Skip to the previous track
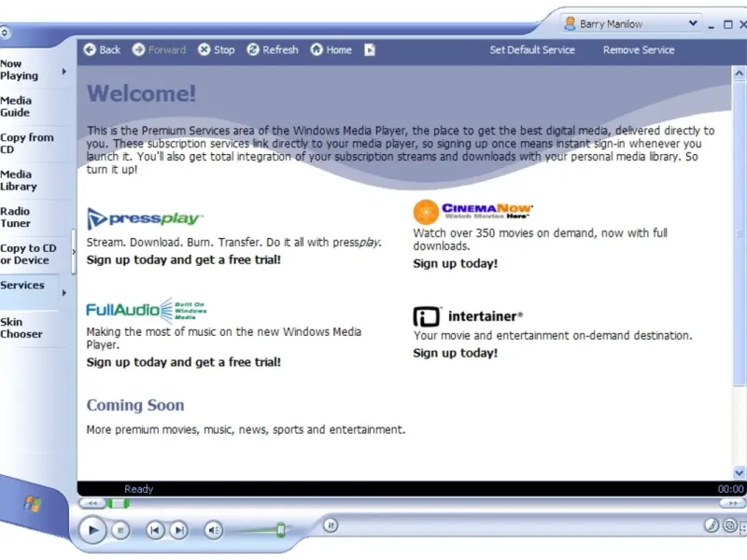Screen dimensions: 747x560 (x=155, y=530)
